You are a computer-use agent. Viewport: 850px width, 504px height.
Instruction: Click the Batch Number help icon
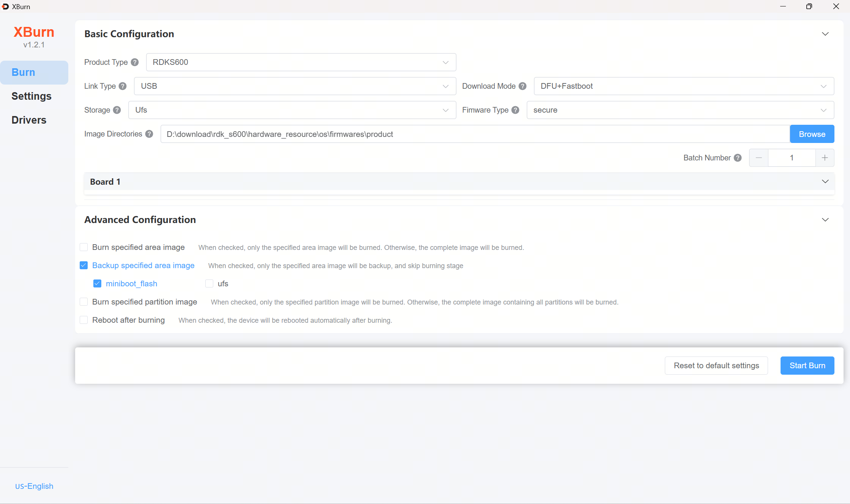pos(738,158)
